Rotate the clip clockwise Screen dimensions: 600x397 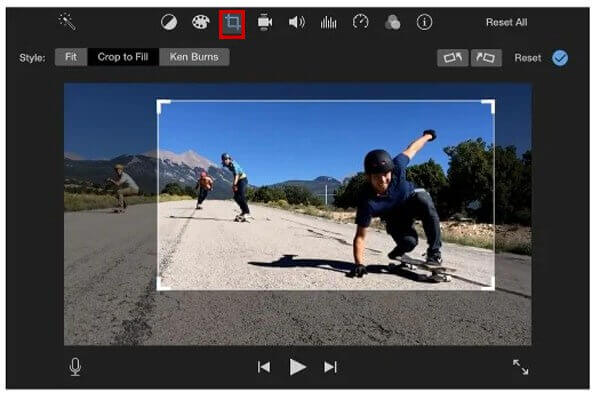coord(486,58)
